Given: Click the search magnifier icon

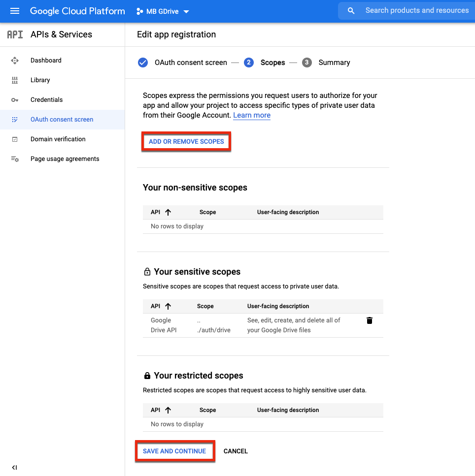Looking at the screenshot, I should [x=351, y=11].
